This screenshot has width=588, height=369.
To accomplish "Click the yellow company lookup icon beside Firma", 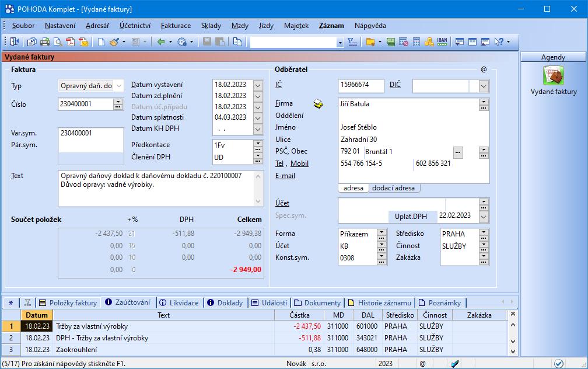I will point(318,103).
